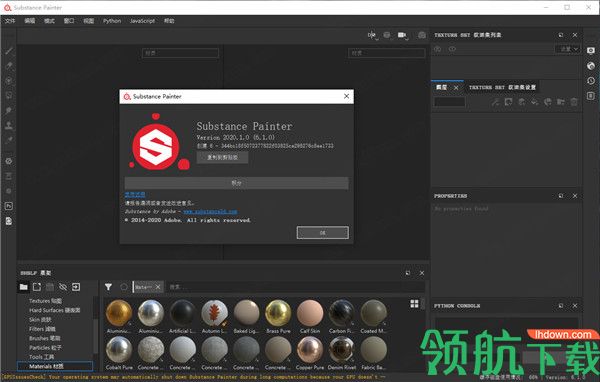600x382 pixels.
Task: Open History icon on right dock
Action: coord(591,81)
